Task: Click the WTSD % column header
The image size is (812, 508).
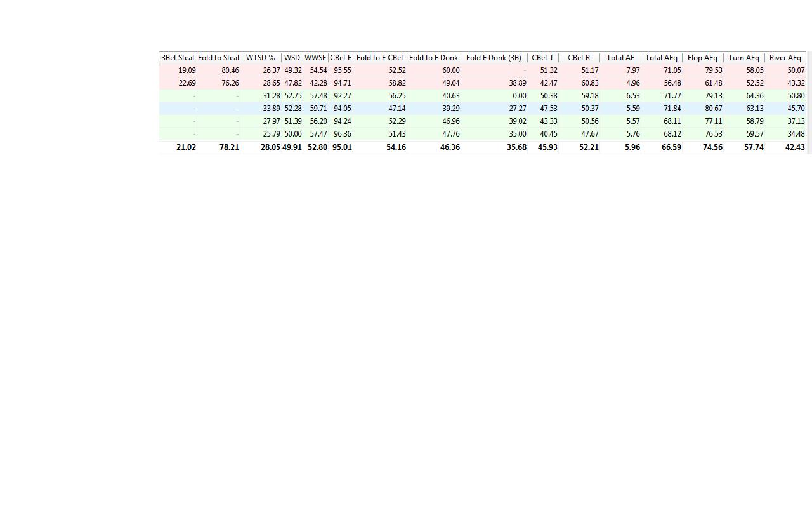Action: point(261,58)
